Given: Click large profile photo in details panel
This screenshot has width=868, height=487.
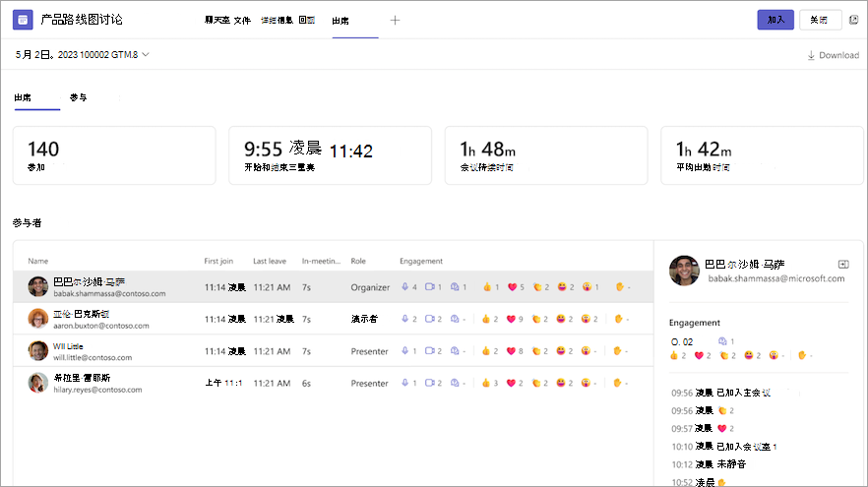Looking at the screenshot, I should 684,271.
